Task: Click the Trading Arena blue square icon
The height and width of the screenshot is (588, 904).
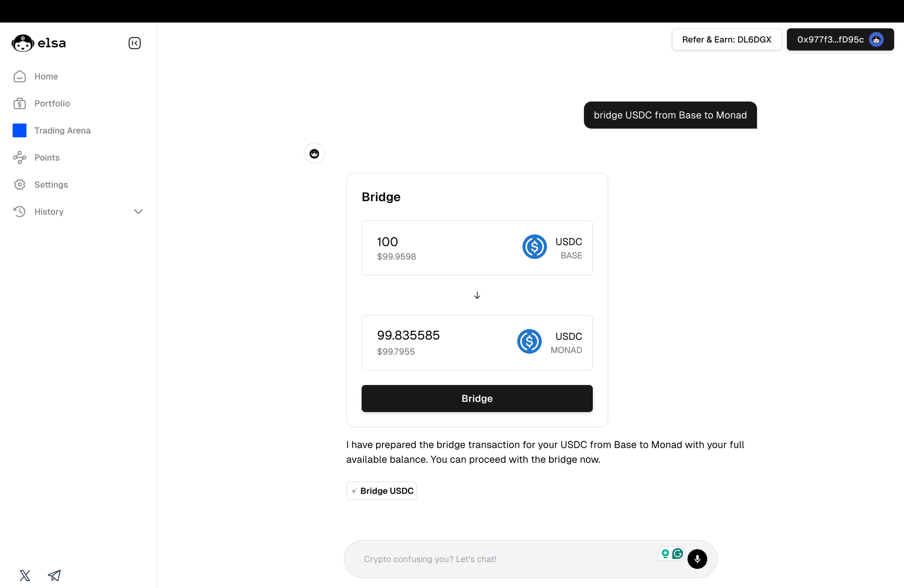Action: (x=19, y=130)
